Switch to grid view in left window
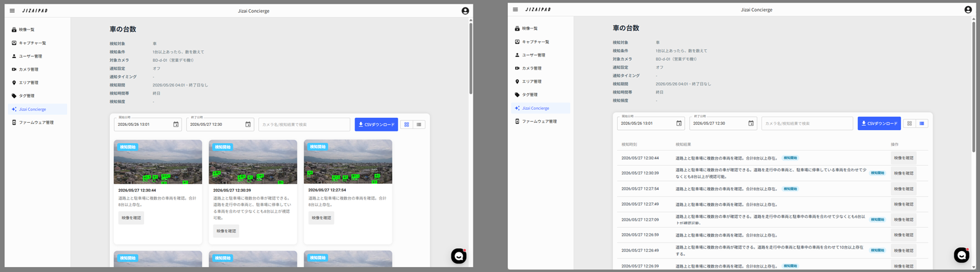 [x=407, y=125]
